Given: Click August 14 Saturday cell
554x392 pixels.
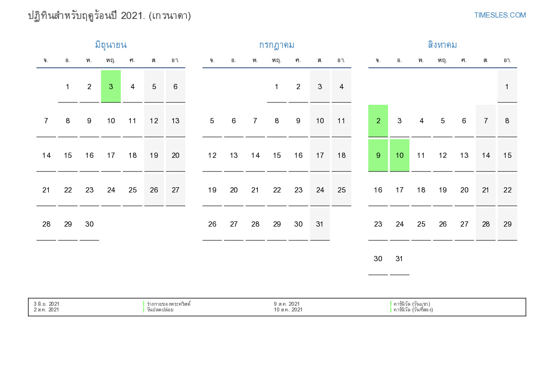Looking at the screenshot, I should coord(486,155).
